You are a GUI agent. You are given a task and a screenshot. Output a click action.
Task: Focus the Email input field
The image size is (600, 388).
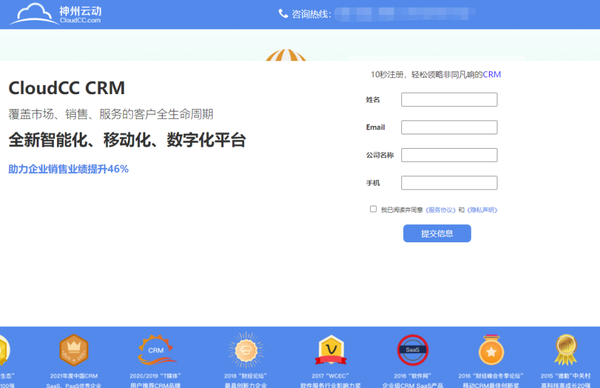pyautogui.click(x=449, y=127)
